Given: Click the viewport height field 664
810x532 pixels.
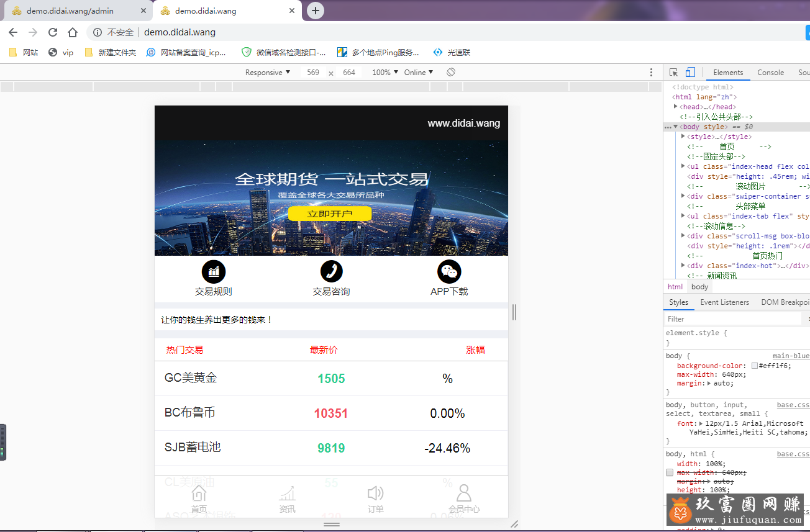Looking at the screenshot, I should coord(349,73).
